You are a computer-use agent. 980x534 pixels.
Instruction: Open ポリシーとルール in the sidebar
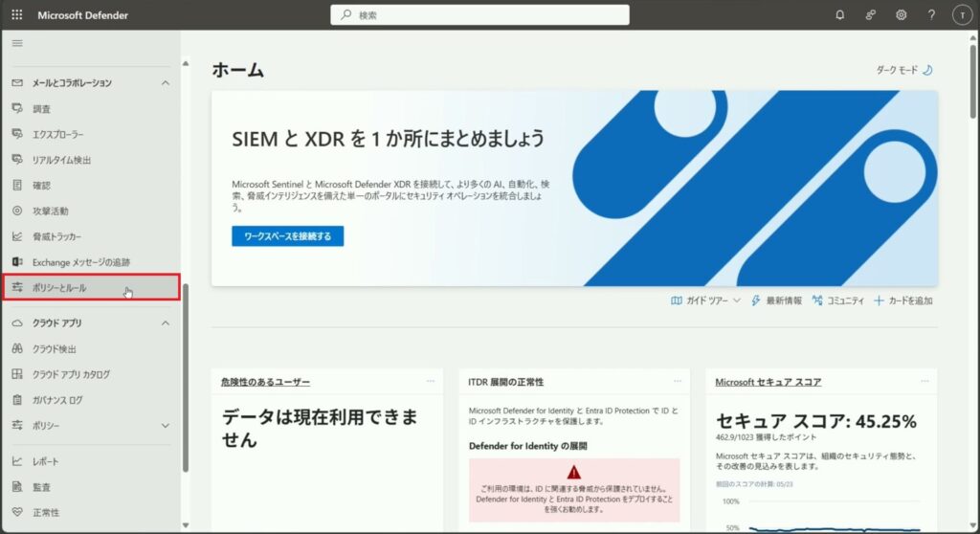(x=91, y=287)
